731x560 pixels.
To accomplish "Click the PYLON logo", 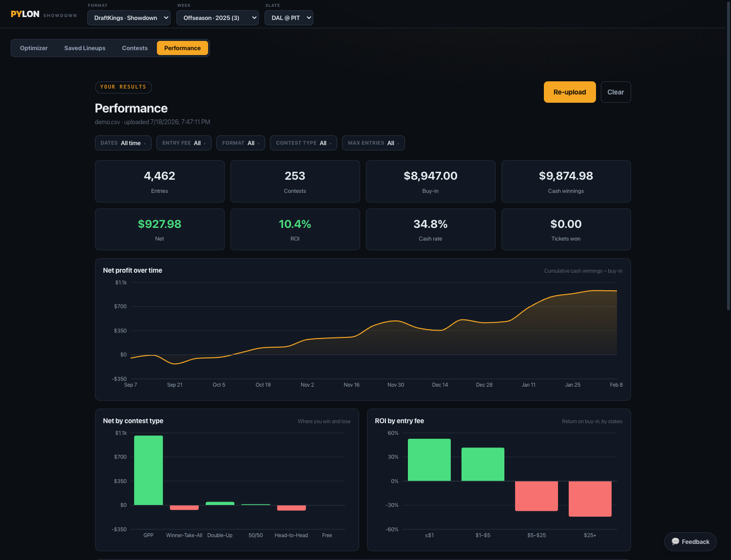I will pyautogui.click(x=25, y=14).
